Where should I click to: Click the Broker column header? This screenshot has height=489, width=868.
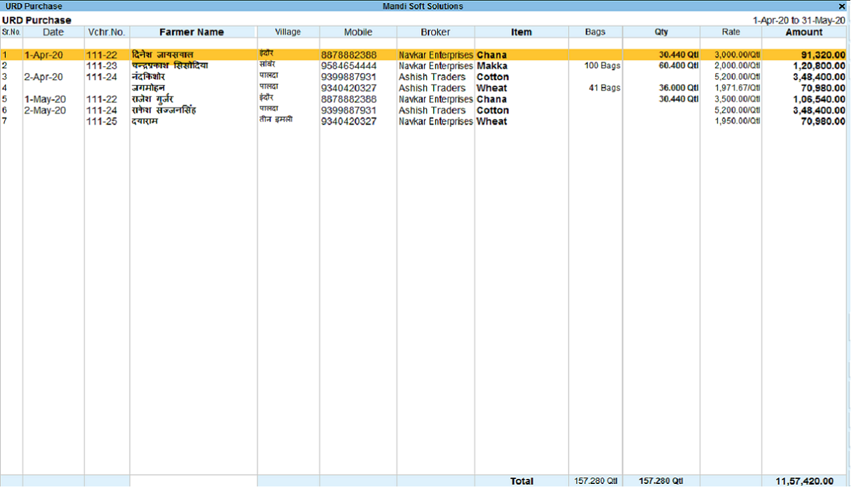(x=435, y=32)
